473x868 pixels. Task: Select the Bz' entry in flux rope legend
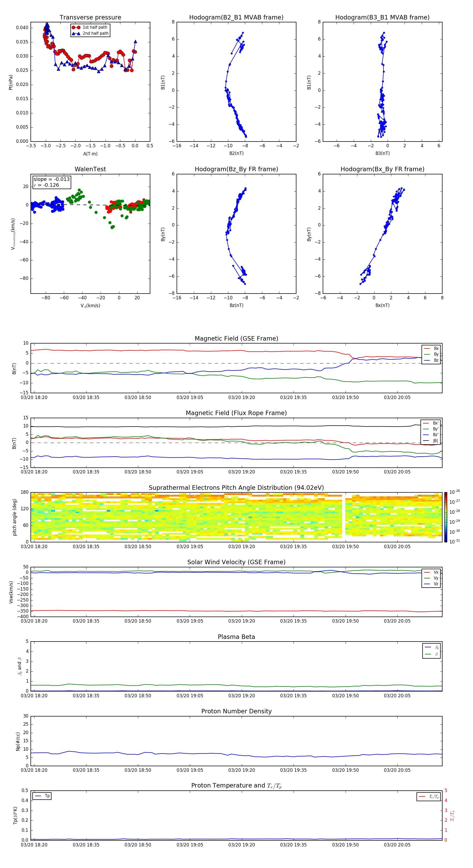coord(431,435)
